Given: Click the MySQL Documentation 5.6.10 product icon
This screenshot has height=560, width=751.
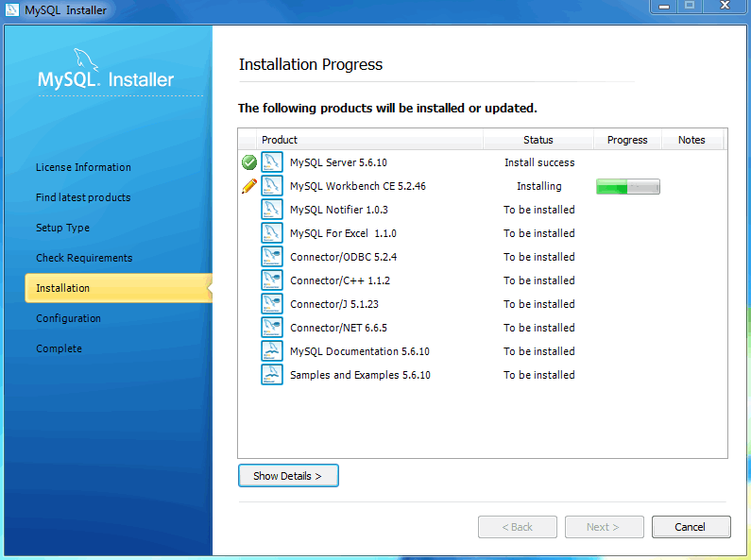Looking at the screenshot, I should tap(271, 351).
